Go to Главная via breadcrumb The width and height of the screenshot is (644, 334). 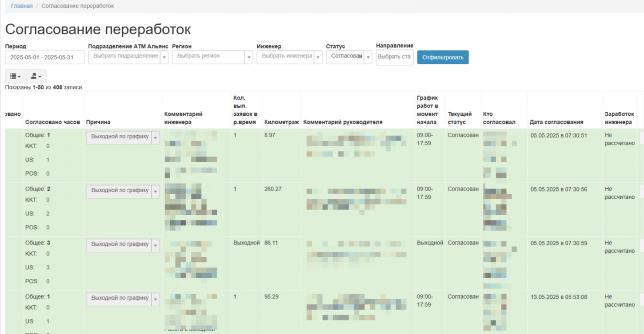[x=22, y=6]
